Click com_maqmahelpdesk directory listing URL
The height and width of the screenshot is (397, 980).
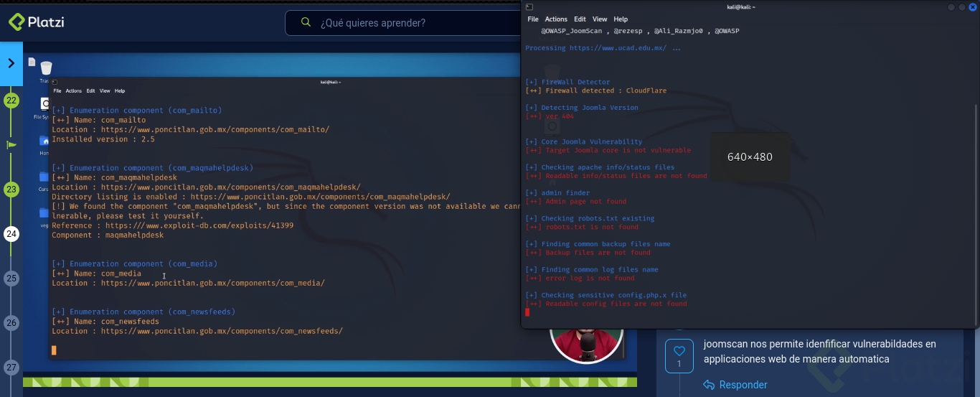321,197
